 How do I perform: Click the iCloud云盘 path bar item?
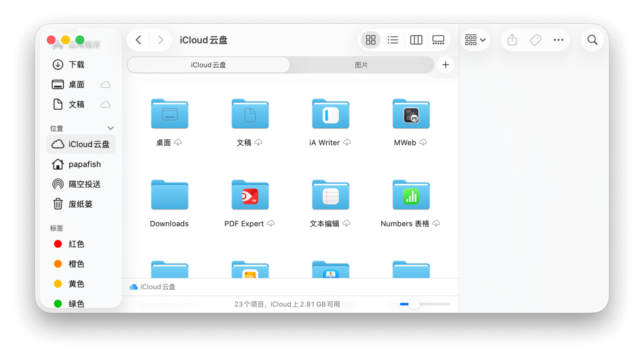153,287
